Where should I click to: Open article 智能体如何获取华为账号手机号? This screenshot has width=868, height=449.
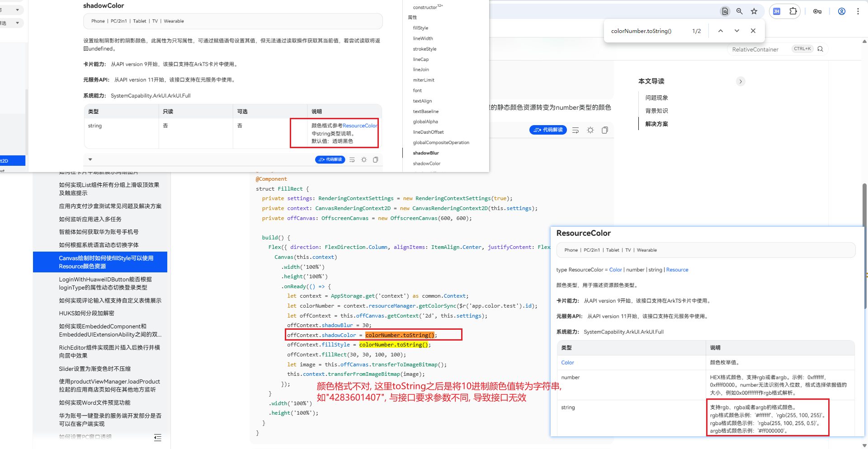coord(99,232)
